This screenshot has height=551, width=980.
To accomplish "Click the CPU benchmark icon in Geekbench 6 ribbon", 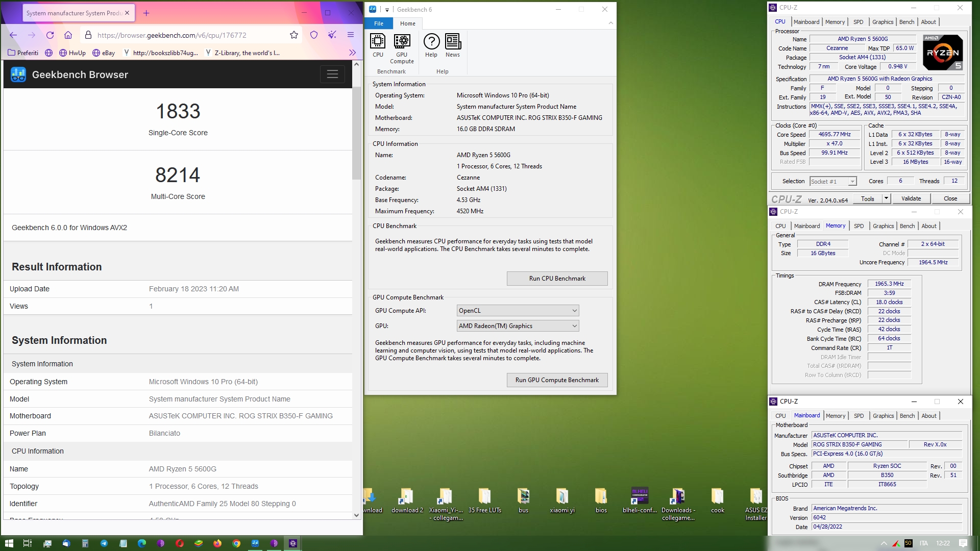I will 378,46.
